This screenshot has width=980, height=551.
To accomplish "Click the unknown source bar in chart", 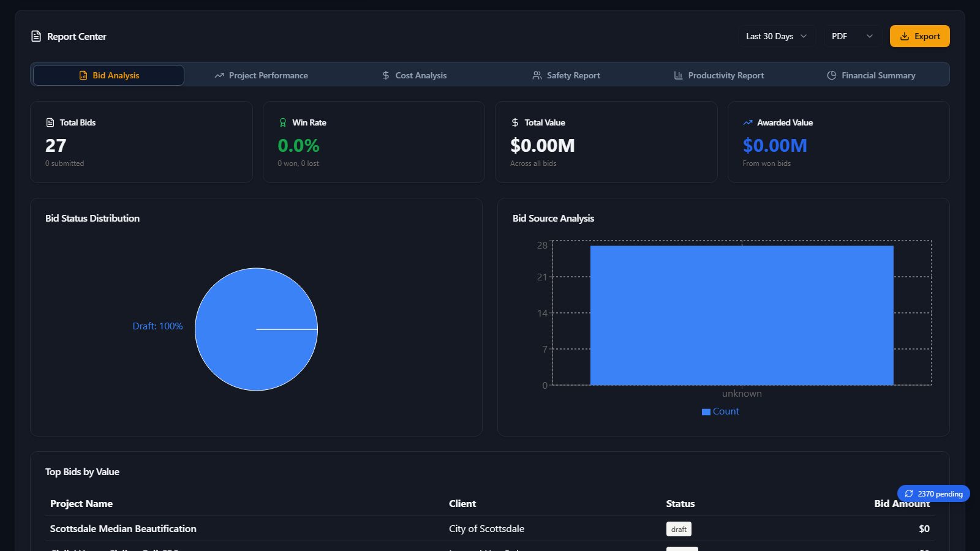I will point(742,315).
